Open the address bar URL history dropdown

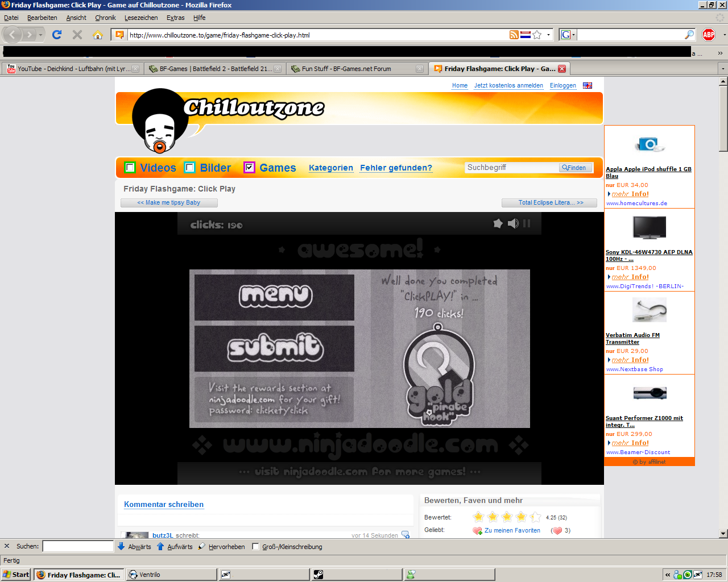tap(549, 35)
